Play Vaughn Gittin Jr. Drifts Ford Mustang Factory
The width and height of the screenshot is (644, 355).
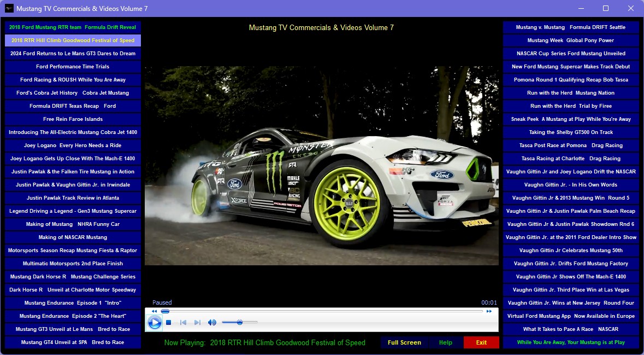pos(571,264)
